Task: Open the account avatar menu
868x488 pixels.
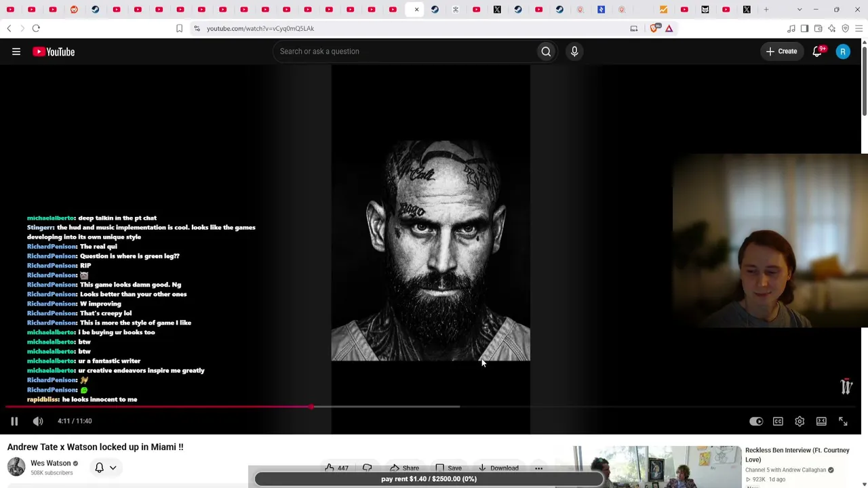Action: [x=843, y=52]
